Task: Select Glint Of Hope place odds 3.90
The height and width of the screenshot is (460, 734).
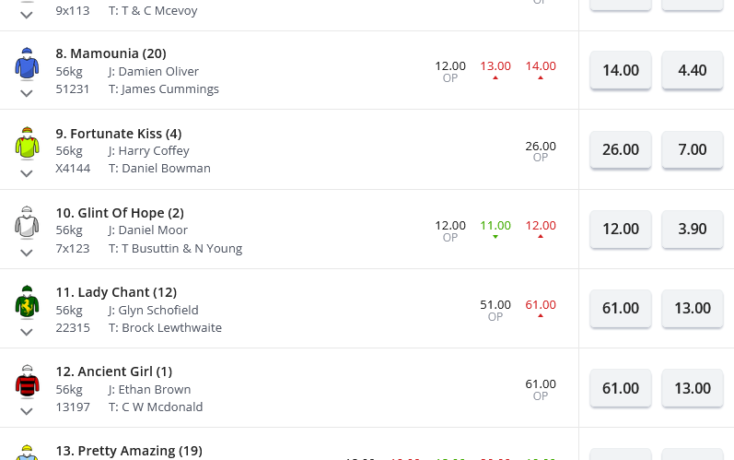Action: pos(692,229)
